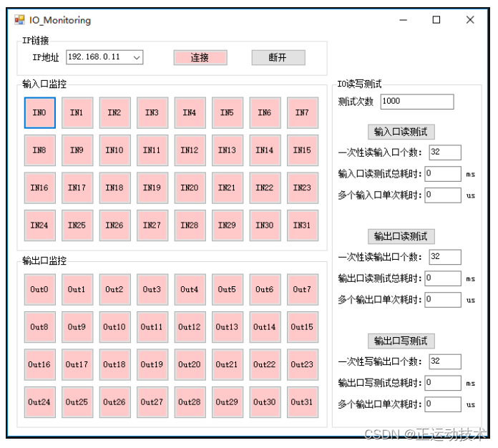Screen dimensions: 498x448
Task: Toggle output Out1
Action: (x=77, y=289)
